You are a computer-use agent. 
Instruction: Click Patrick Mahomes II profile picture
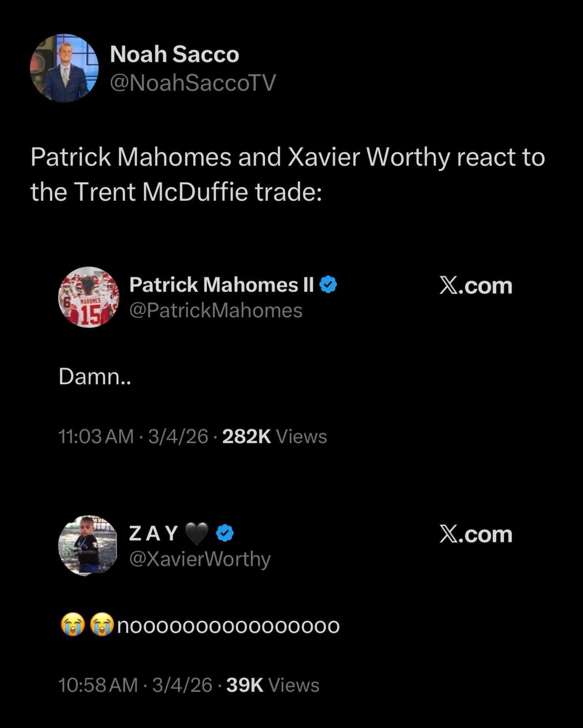(x=89, y=297)
